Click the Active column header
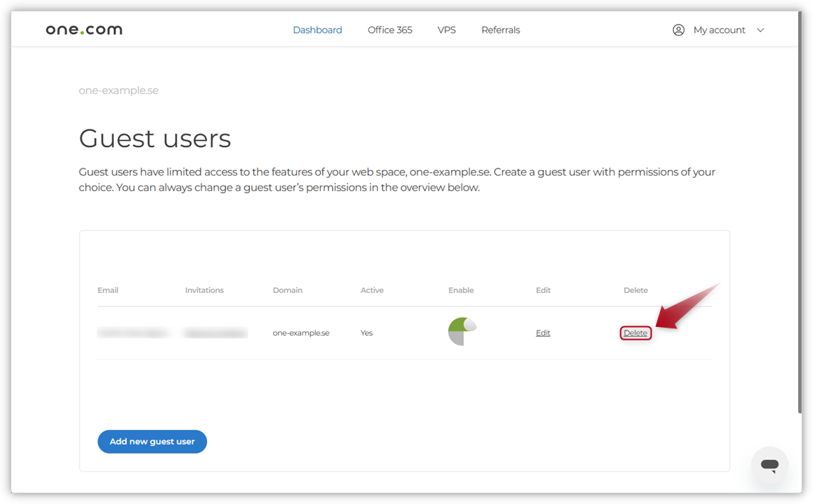The image size is (813, 504). [372, 290]
